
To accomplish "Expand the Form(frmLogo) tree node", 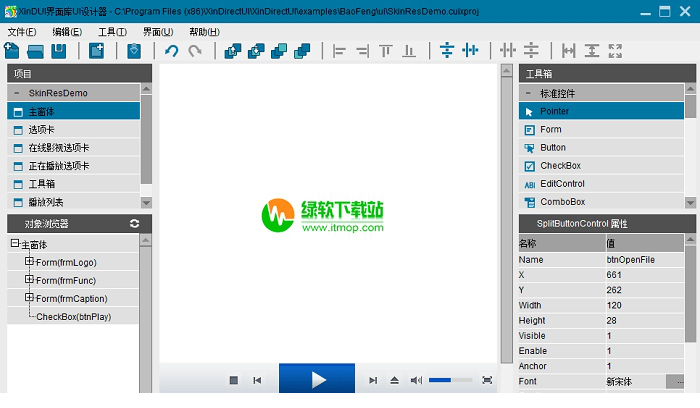I will click(x=29, y=262).
